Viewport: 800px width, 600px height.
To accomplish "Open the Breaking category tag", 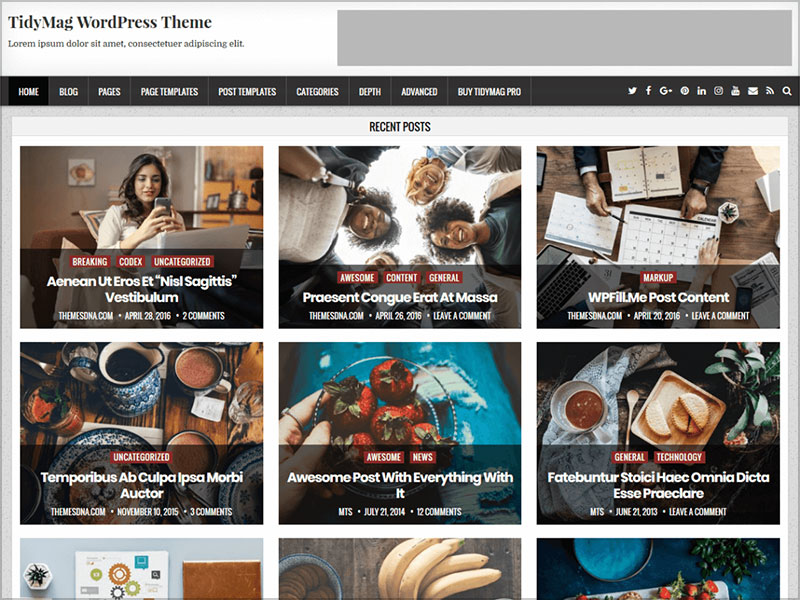I will tap(90, 261).
